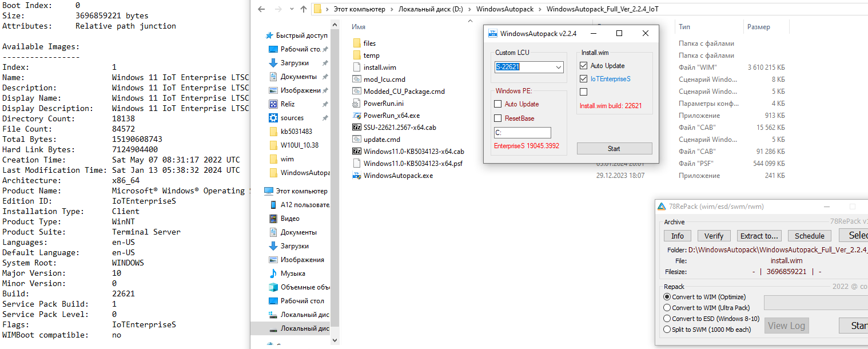Image resolution: width=868 pixels, height=349 pixels.
Task: Click the S-22621 Custom LCU text field
Action: pyautogui.click(x=524, y=68)
